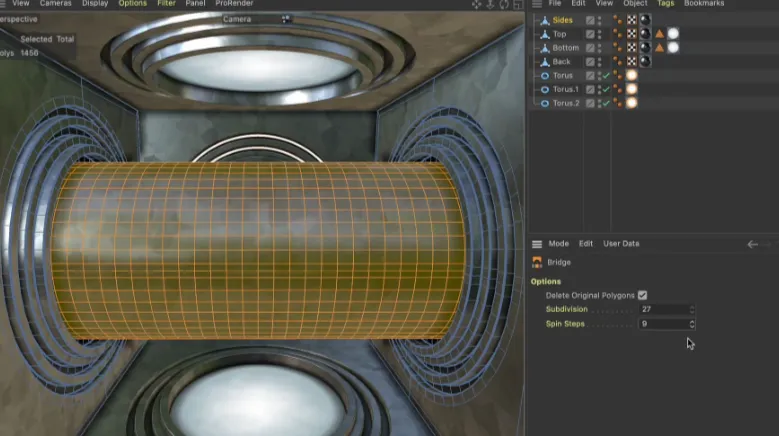Open the Object Manager hamburger menu
The width and height of the screenshot is (779, 436).
pos(537,4)
